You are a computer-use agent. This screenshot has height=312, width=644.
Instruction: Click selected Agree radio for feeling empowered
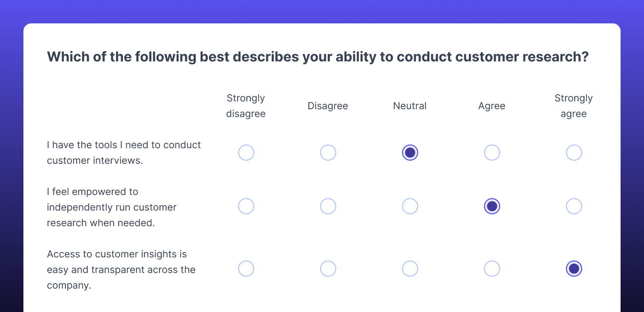(x=492, y=206)
